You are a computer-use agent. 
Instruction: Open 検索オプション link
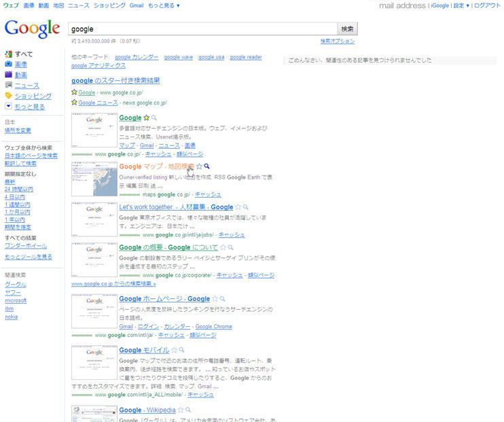pos(338,41)
